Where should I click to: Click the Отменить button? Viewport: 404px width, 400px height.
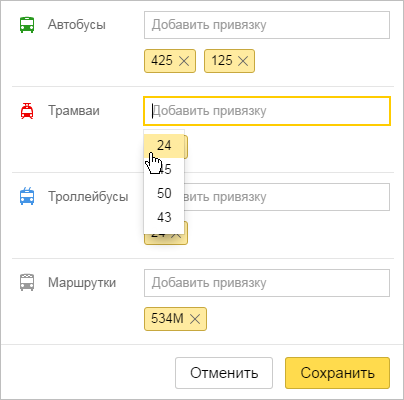(224, 373)
